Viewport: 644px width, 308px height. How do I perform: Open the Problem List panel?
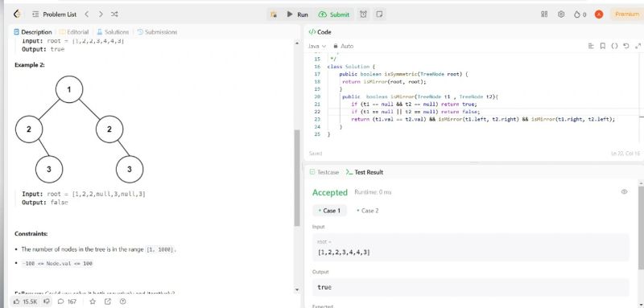pyautogui.click(x=55, y=14)
